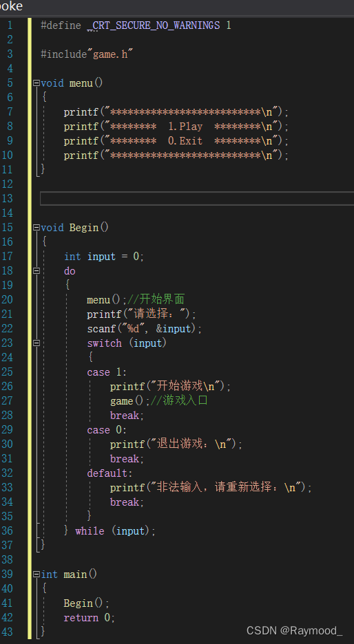Click the 'case 0:' label
354x644 pixels.
click(x=107, y=430)
